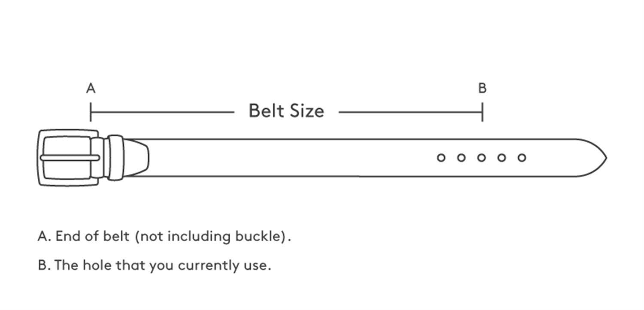This screenshot has height=310, width=644.
Task: Click "The hole that you currently use" text
Action: click(155, 265)
